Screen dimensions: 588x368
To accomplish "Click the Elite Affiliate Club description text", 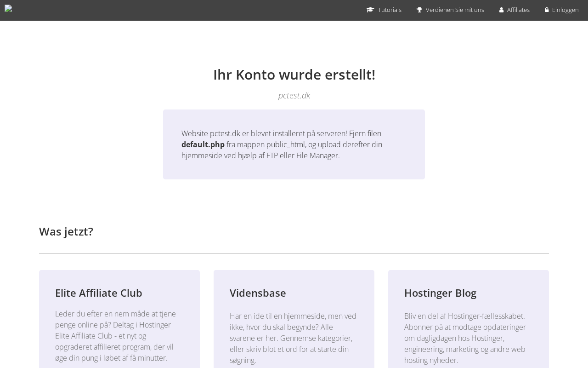I will (116, 336).
